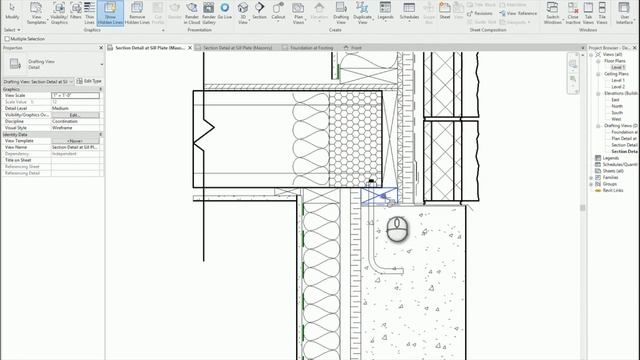Open Level 2 ceiling plan
The image size is (640, 360).
pyautogui.click(x=618, y=87)
